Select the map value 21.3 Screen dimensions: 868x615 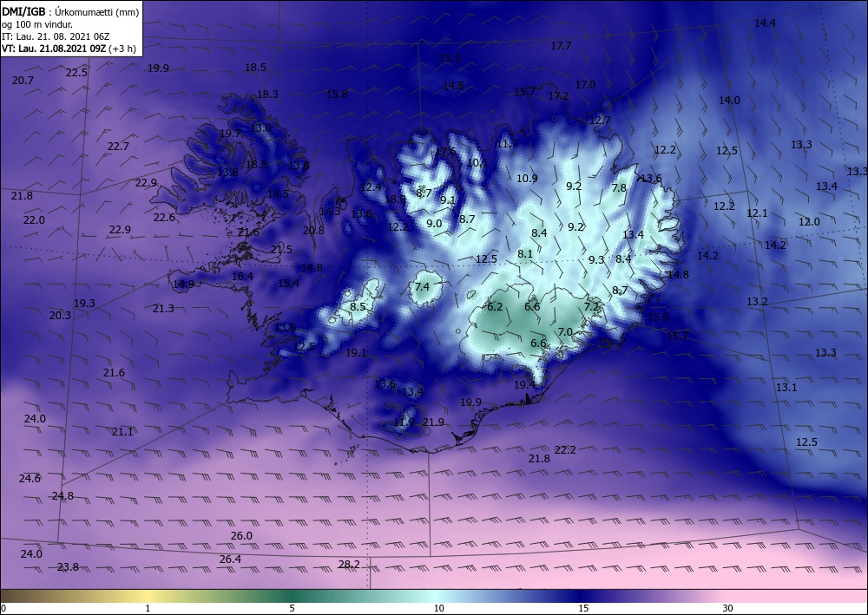tap(163, 308)
